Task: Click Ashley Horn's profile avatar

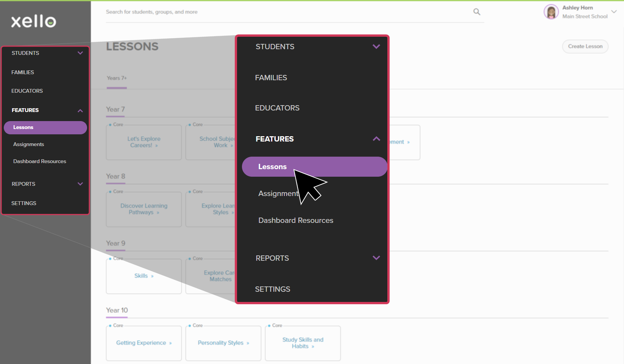Action: point(551,12)
